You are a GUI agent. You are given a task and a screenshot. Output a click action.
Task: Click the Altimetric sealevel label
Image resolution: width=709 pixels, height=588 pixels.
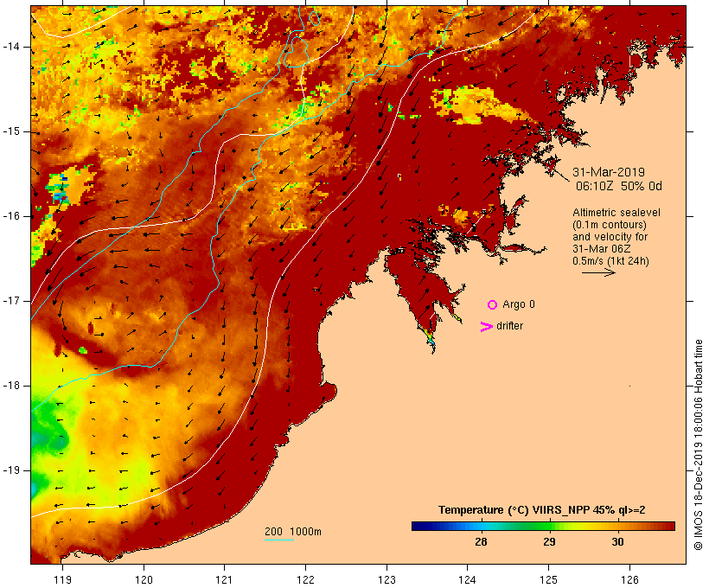pos(616,213)
